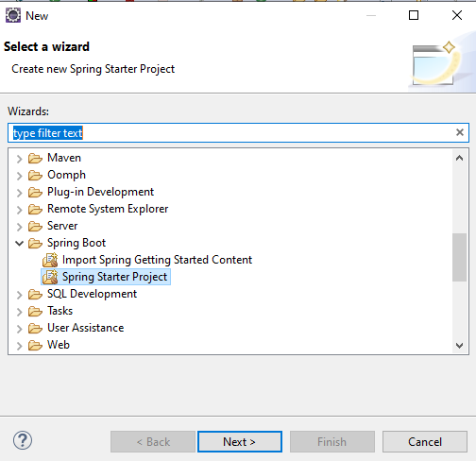Image resolution: width=476 pixels, height=461 pixels.
Task: Close the New wizard dialog
Action: click(x=457, y=15)
